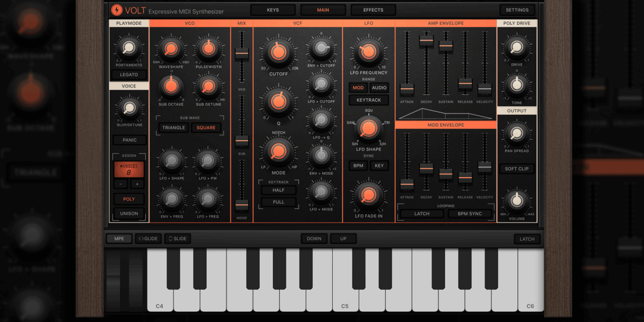Viewport: 644px width, 322px height.
Task: Toggle Soft Clip output
Action: [517, 169]
